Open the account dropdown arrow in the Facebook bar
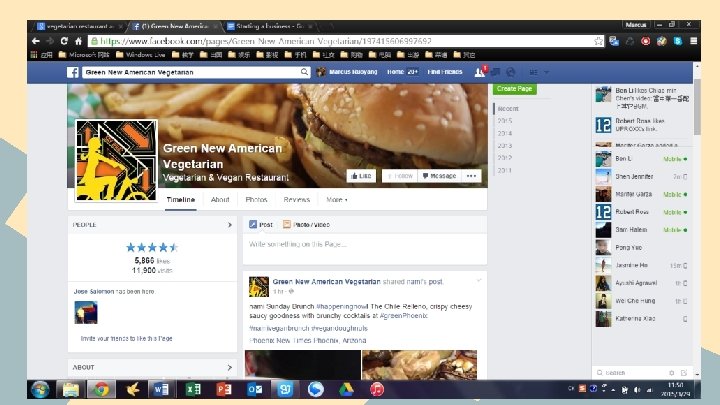 pyautogui.click(x=546, y=72)
